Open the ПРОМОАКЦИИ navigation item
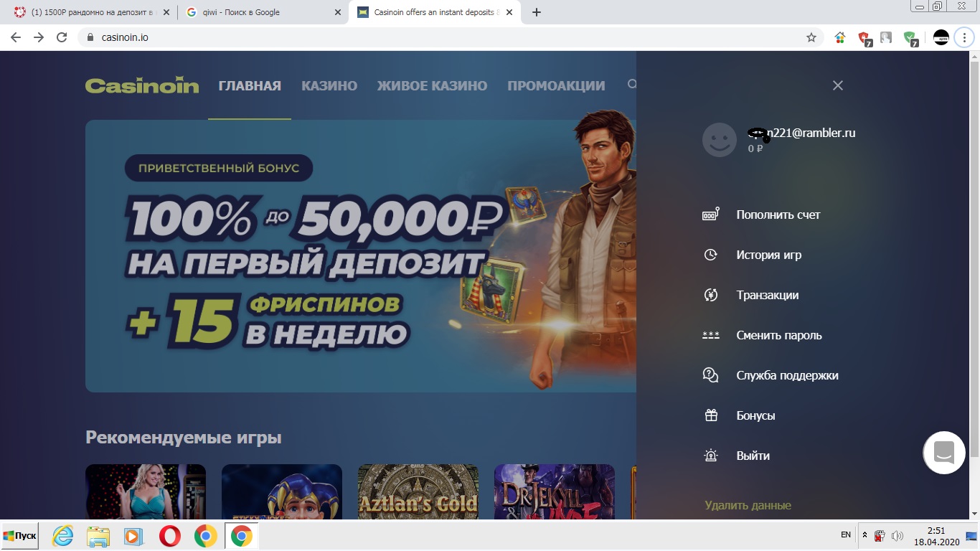980x551 pixels. (x=556, y=85)
